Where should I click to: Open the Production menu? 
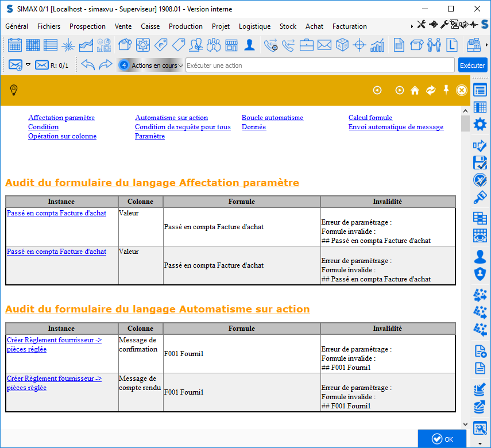pos(185,26)
